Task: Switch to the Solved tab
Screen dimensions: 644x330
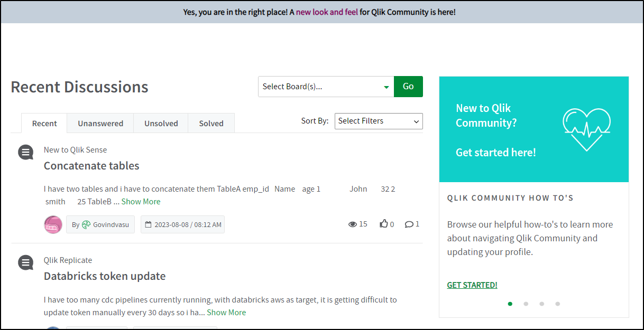Action: click(x=211, y=123)
